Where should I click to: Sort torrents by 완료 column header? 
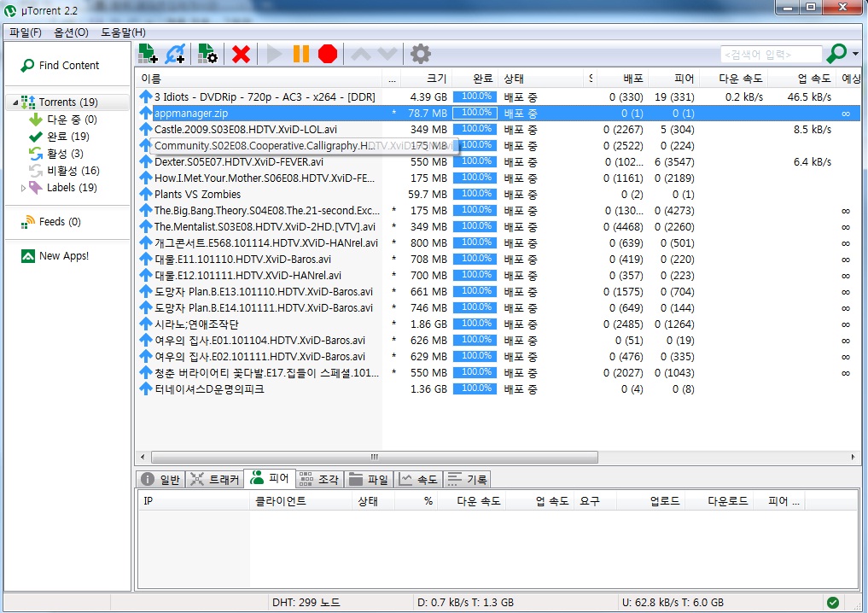pyautogui.click(x=475, y=79)
